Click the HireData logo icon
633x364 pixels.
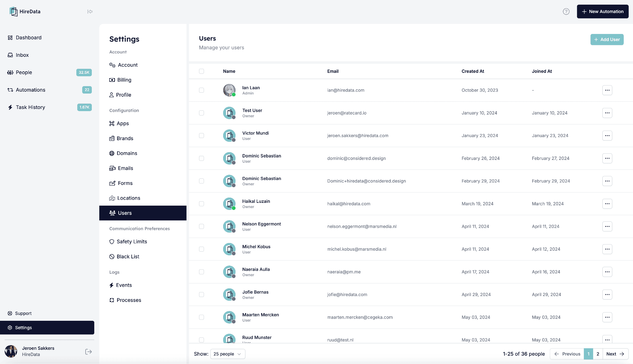13,11
